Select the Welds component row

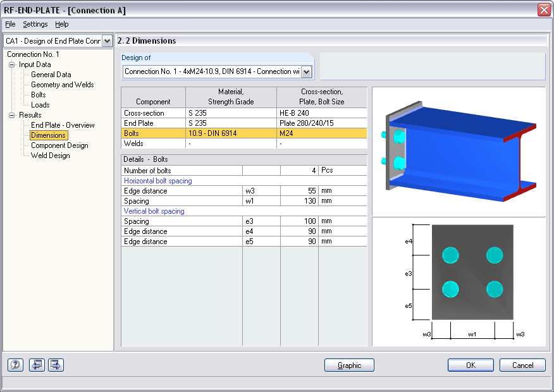pos(243,144)
